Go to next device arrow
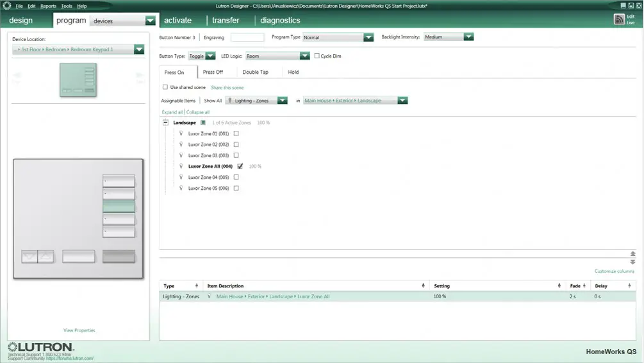Viewport: 644px width, 363px height. [140, 76]
